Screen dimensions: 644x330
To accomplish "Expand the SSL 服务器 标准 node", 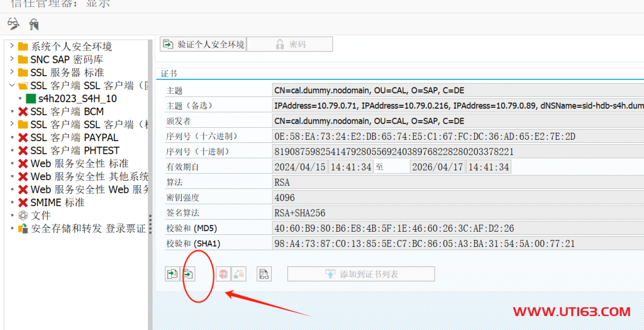I will point(11,72).
